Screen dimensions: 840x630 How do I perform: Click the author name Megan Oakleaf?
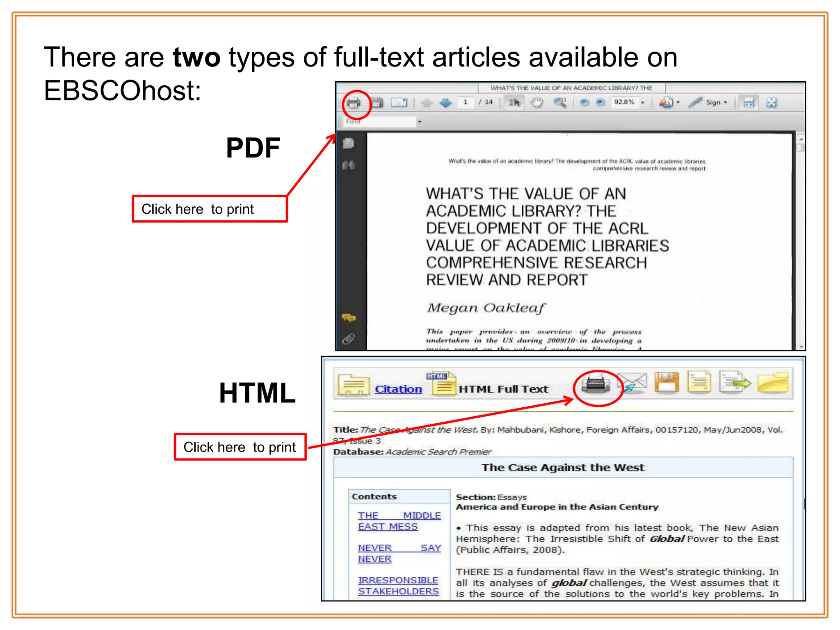tap(486, 308)
